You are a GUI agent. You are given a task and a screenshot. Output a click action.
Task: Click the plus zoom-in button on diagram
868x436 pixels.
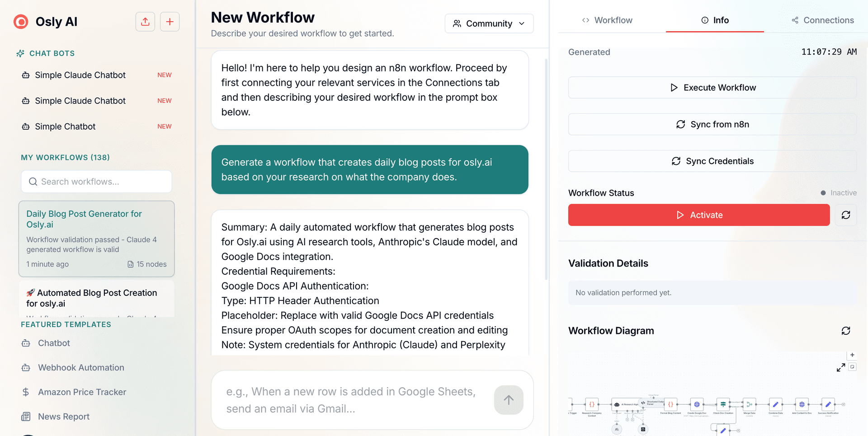tap(852, 355)
